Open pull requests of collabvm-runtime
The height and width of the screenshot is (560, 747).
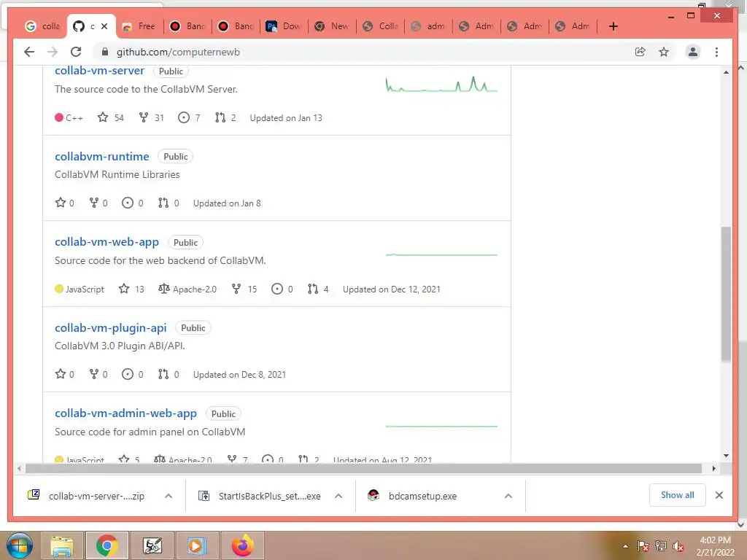(x=169, y=203)
